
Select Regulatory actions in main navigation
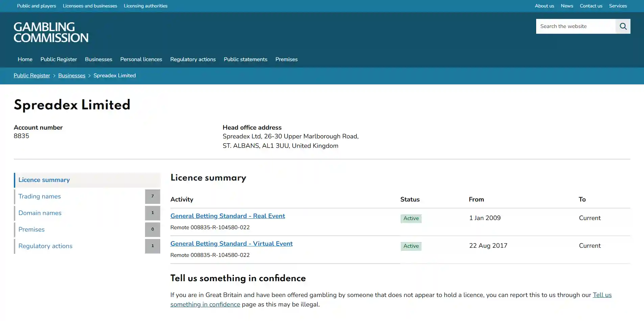click(193, 59)
